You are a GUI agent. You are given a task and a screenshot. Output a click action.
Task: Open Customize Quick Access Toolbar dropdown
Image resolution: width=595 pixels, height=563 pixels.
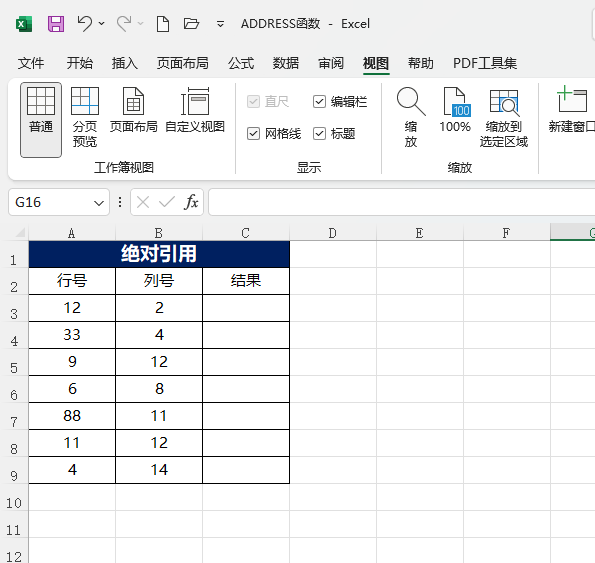pyautogui.click(x=220, y=24)
